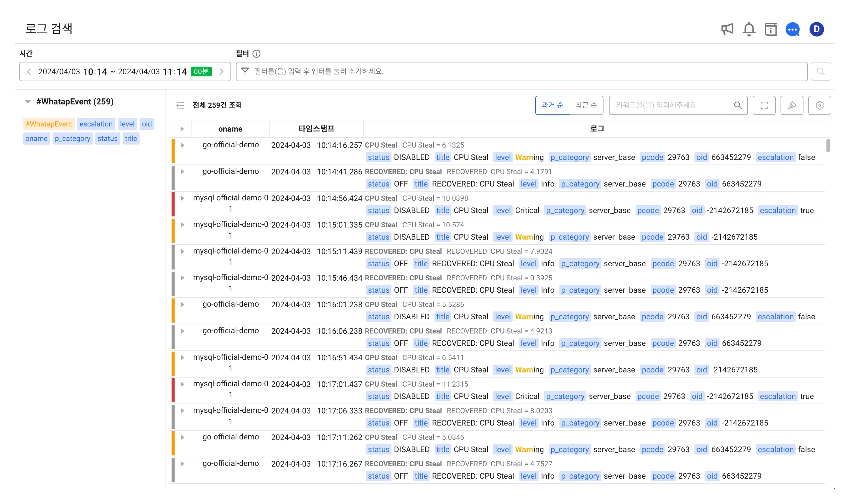The width and height of the screenshot is (850, 504).
Task: Expand all rows using header triangle
Action: (182, 129)
